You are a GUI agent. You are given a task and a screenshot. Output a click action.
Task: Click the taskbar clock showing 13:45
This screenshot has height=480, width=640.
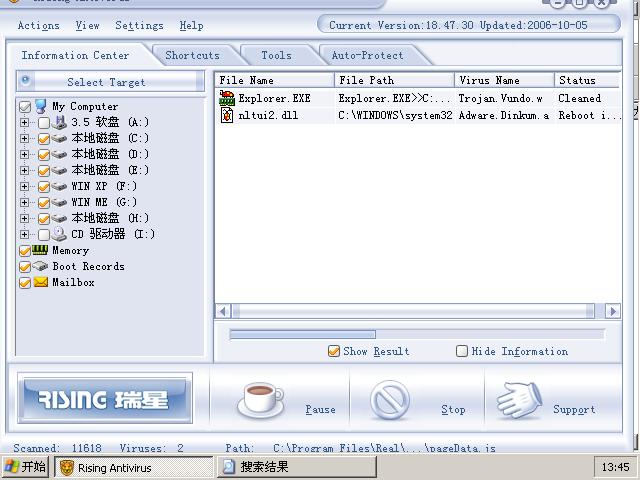tap(616, 467)
